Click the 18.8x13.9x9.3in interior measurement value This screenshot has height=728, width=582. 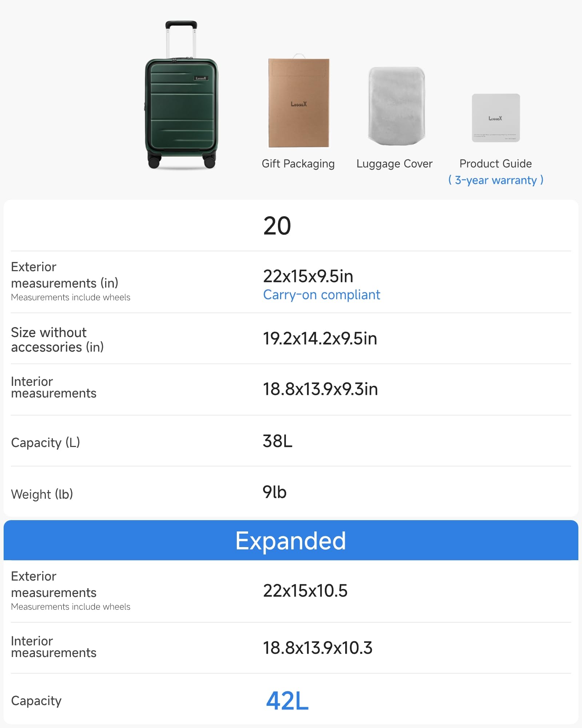pyautogui.click(x=320, y=389)
